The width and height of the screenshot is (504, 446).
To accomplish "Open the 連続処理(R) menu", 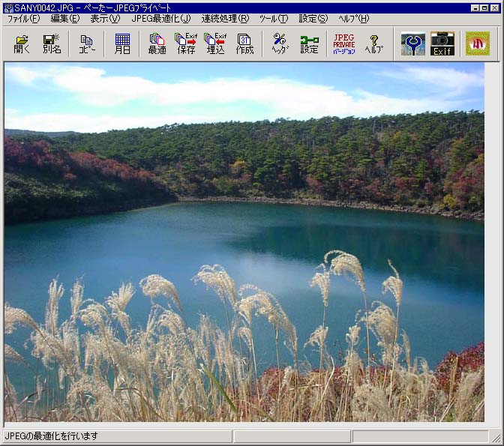I will click(225, 19).
